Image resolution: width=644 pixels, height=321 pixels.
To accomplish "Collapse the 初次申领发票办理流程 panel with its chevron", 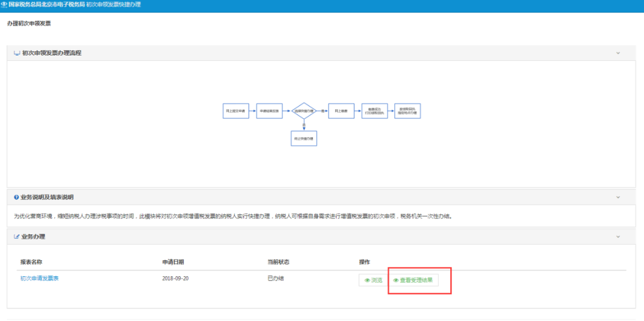I will click(x=618, y=53).
